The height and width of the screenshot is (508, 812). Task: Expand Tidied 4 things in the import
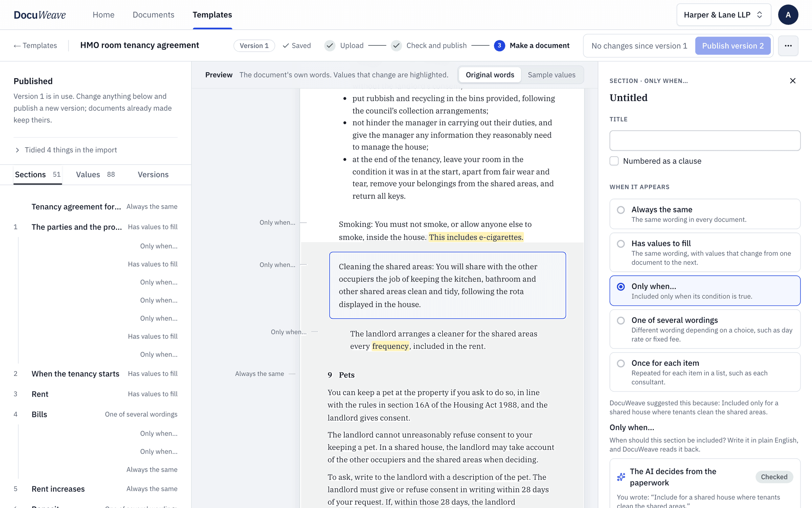[66, 150]
